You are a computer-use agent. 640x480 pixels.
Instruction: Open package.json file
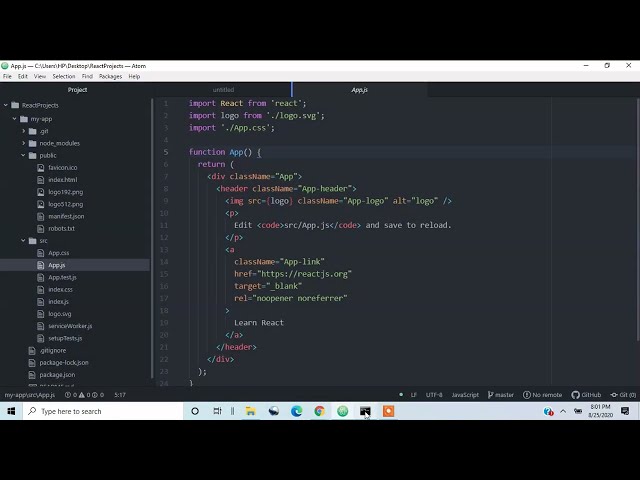tap(57, 375)
